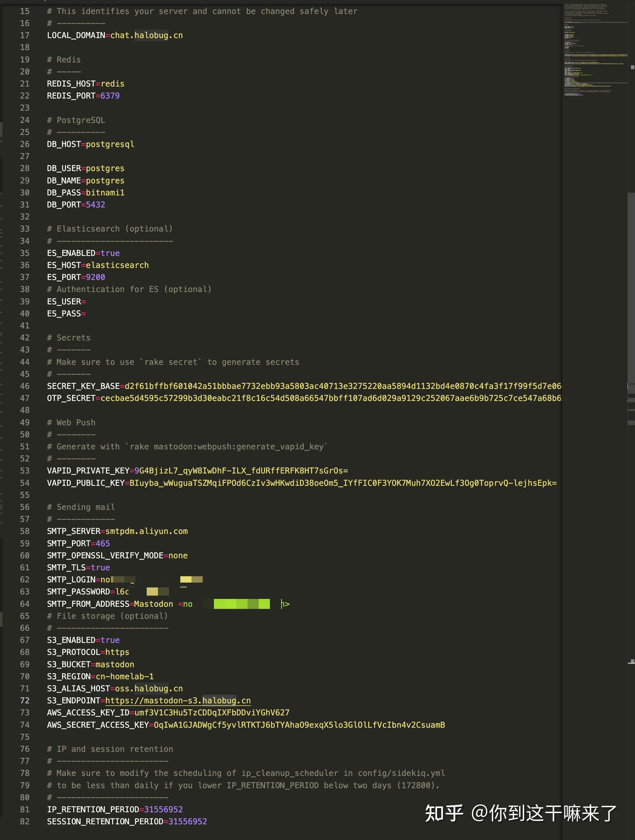This screenshot has height=840, width=635.
Task: Place the cursor on the LOCAL_DOMAIN value chat.halobug.cn
Action: [147, 35]
